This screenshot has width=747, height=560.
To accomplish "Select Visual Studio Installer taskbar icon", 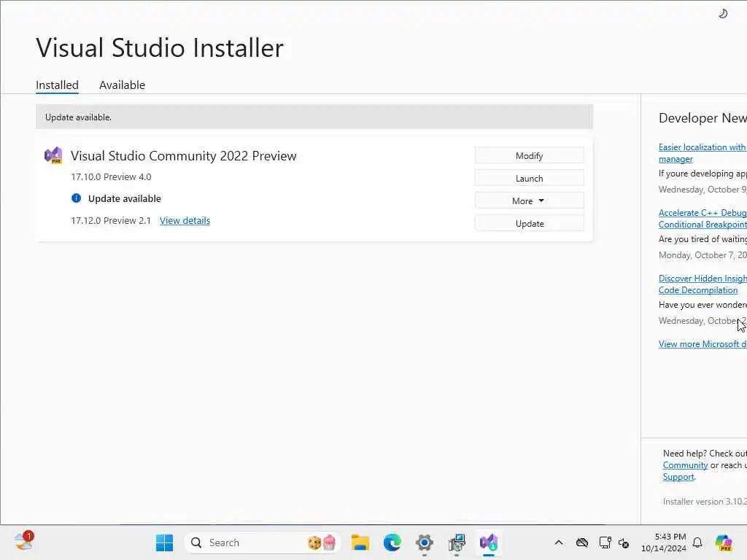I will tap(489, 542).
